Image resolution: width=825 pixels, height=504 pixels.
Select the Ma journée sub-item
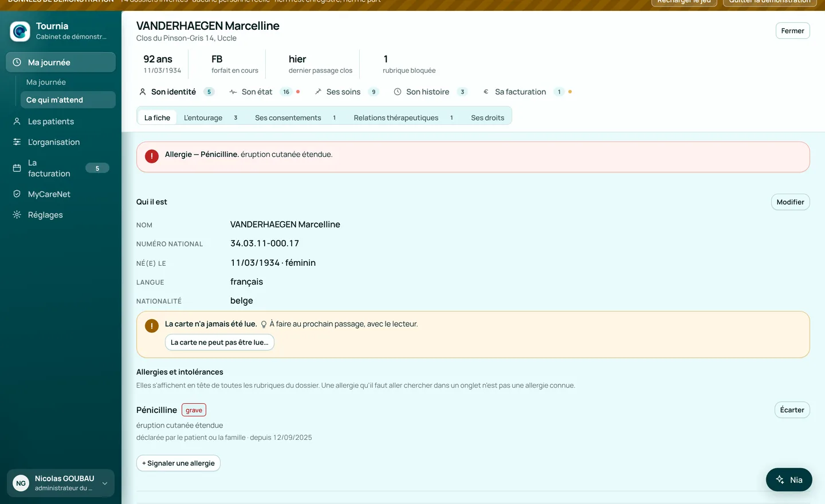click(46, 82)
